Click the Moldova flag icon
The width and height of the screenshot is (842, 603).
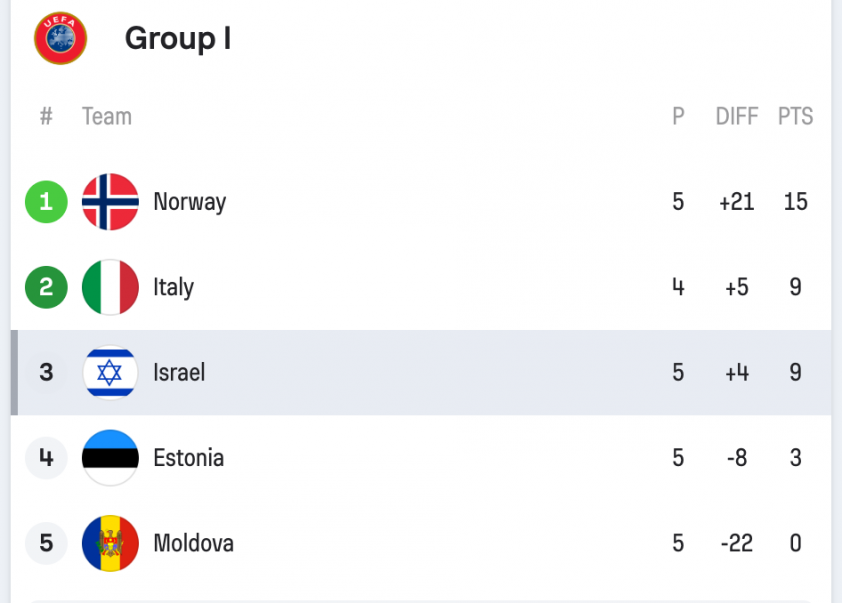110,544
